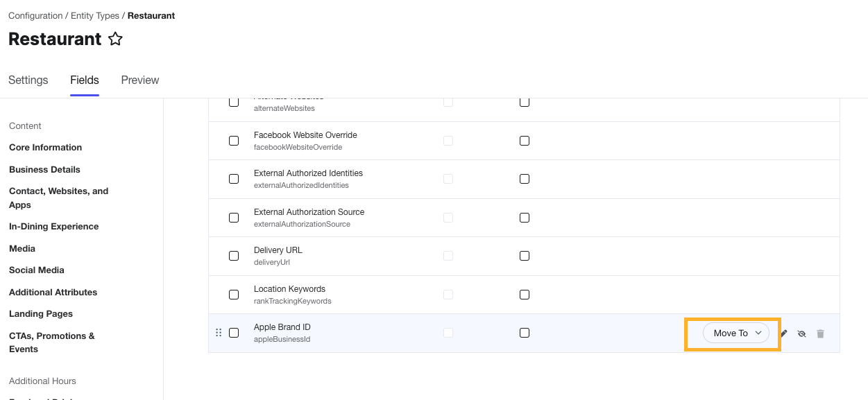Check the Delivery URL row selection checkbox
The width and height of the screenshot is (868, 400).
234,256
